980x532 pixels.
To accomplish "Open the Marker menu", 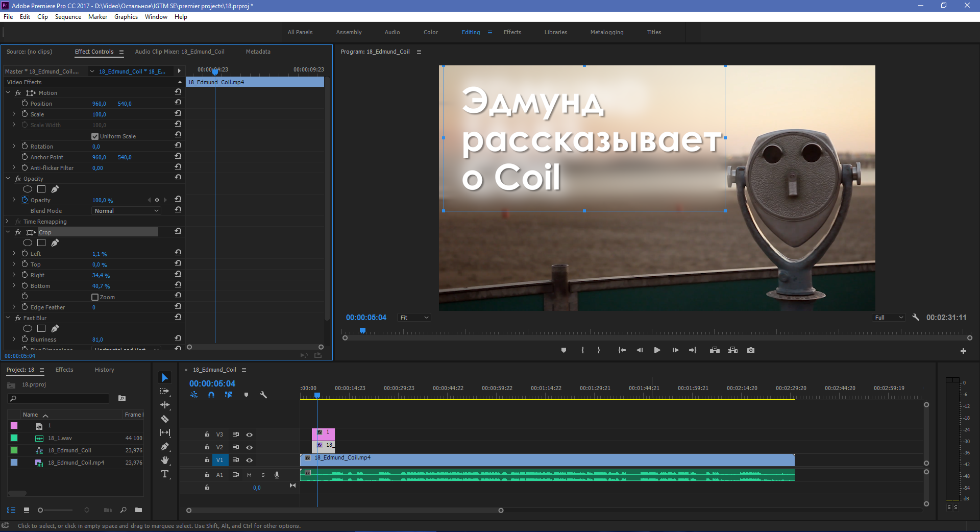I will click(x=97, y=17).
